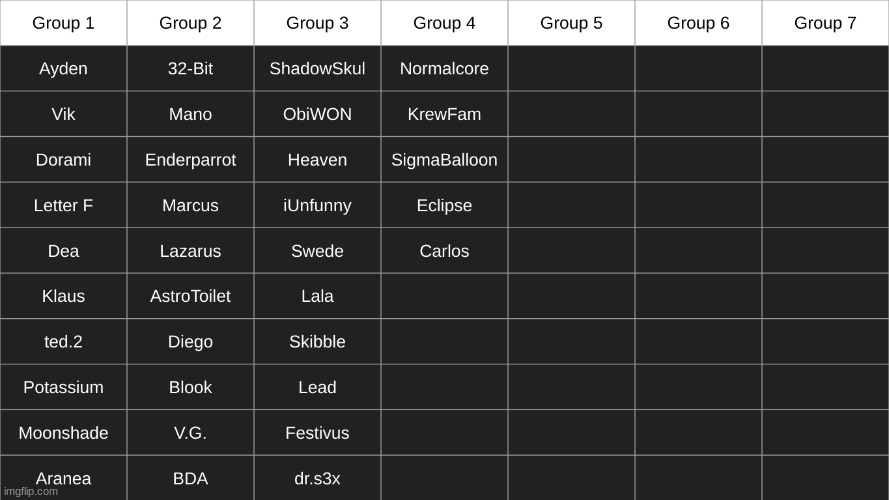This screenshot has width=889, height=500.
Task: Select the SigmaBalloon cell
Action: 444,160
